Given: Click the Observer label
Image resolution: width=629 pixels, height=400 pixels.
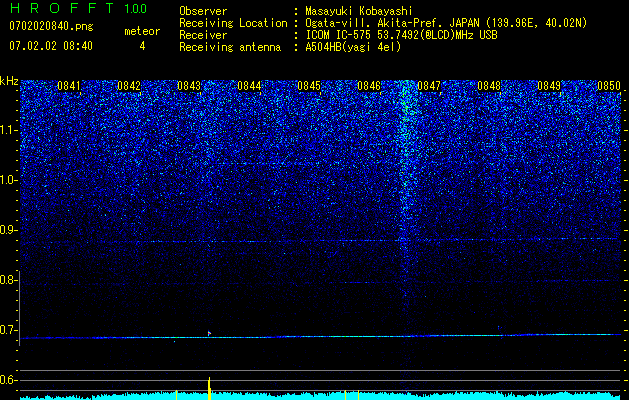Looking at the screenshot, I should 203,11.
